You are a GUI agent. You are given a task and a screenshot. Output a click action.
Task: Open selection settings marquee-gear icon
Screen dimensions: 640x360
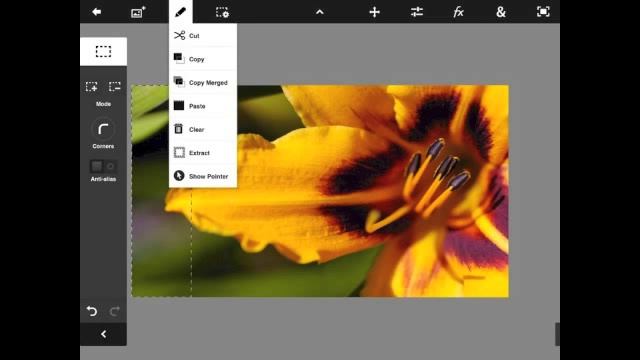tap(222, 12)
